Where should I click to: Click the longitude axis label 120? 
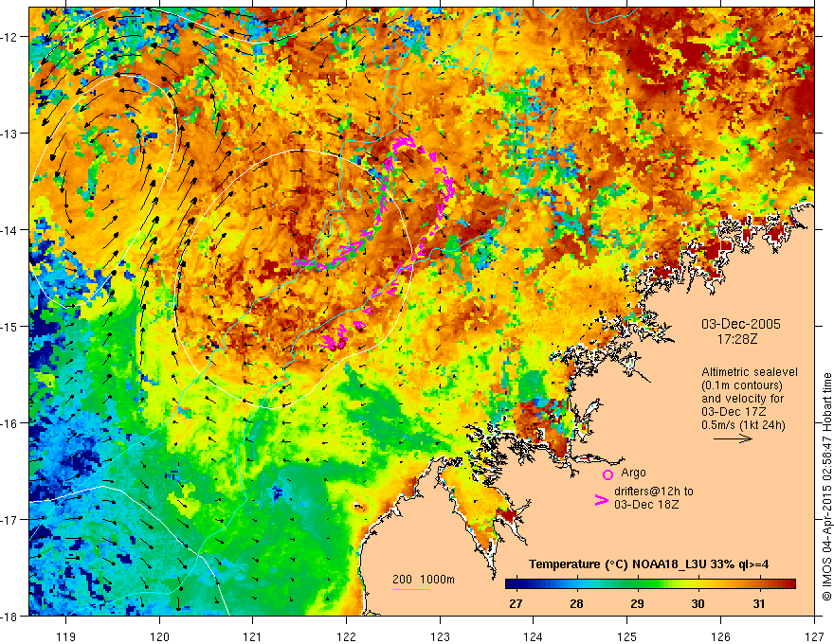click(159, 636)
